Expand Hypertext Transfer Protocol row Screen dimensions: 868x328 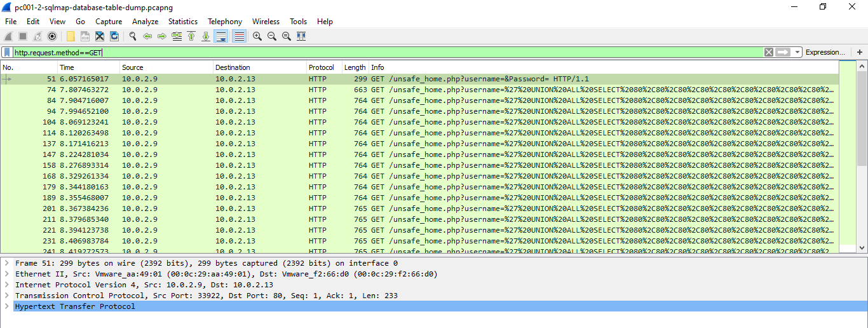click(6, 306)
